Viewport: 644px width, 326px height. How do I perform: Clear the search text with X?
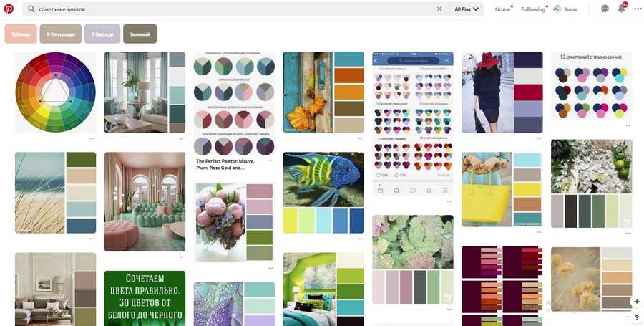(x=439, y=9)
